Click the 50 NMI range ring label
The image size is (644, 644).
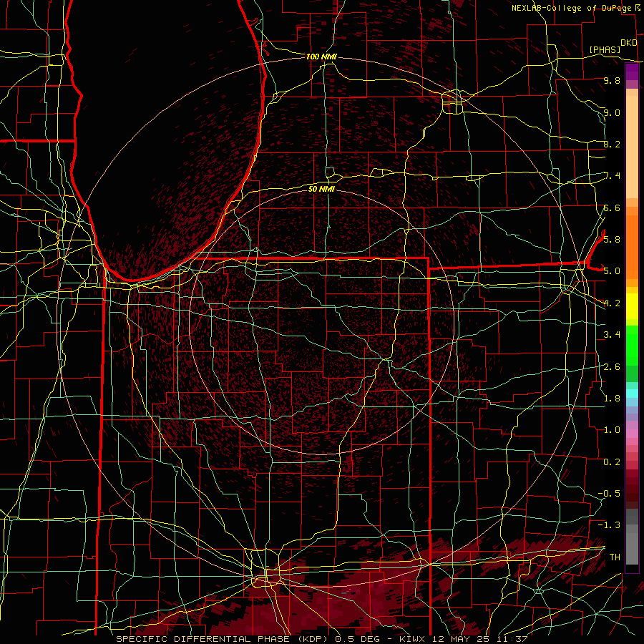321,189
